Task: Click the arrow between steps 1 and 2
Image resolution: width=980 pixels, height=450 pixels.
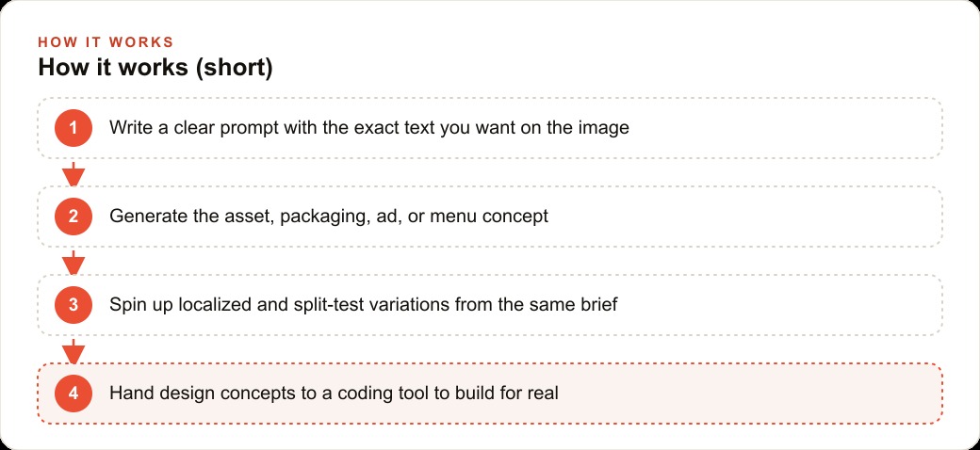Action: point(73,174)
